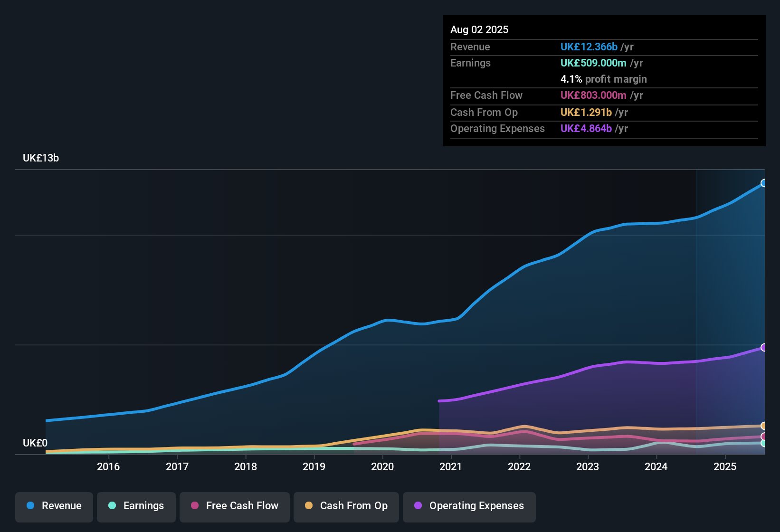Select the 2016 label on the time axis
This screenshot has width=780, height=532.
(x=108, y=467)
